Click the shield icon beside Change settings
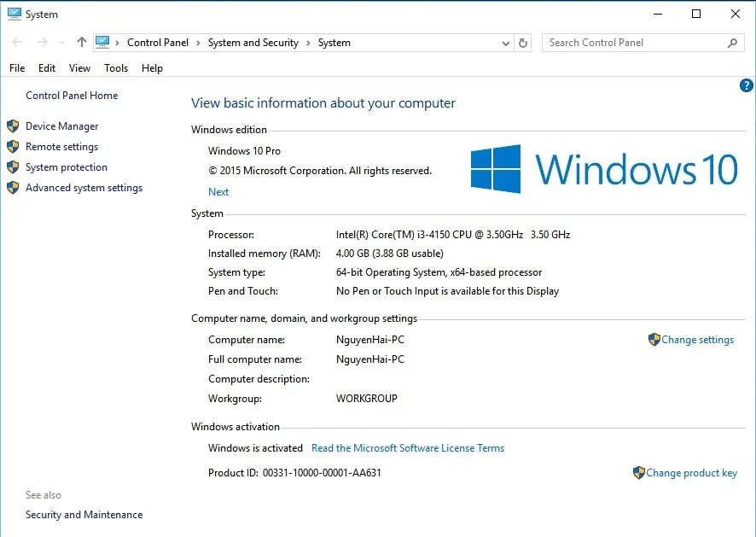Image resolution: width=756 pixels, height=537 pixels. [x=654, y=340]
